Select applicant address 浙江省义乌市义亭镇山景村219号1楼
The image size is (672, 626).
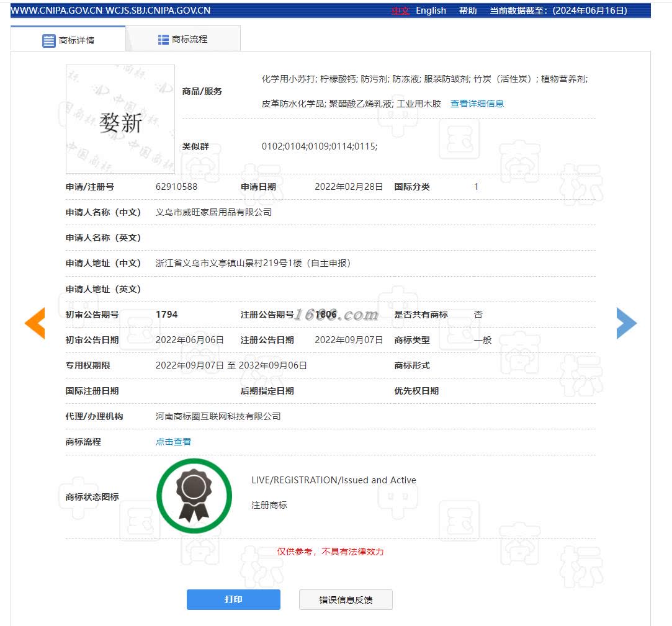coord(229,263)
